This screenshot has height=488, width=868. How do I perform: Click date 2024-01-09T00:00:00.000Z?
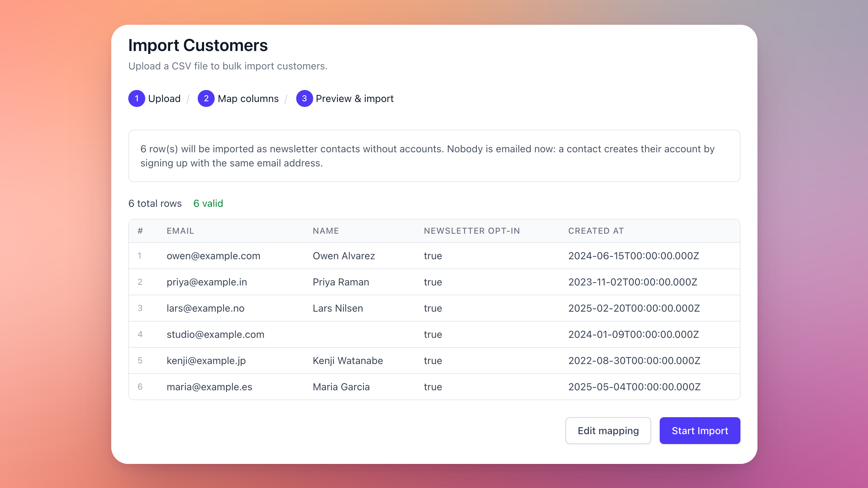[x=634, y=334]
